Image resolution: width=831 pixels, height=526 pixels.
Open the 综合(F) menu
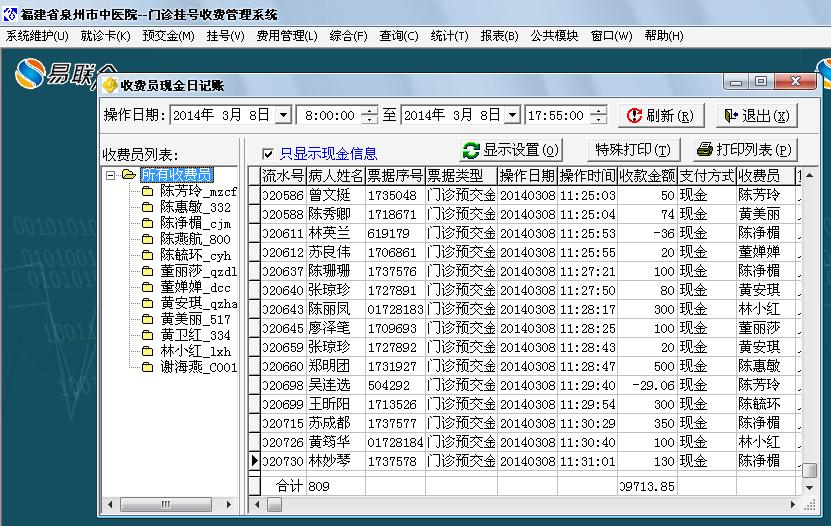point(348,36)
